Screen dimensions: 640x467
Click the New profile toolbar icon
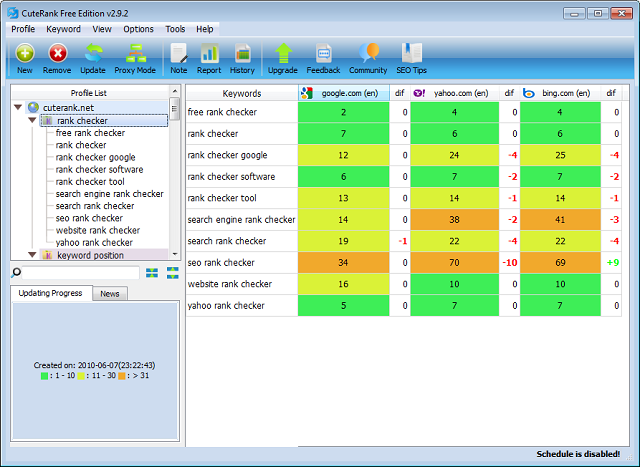[25, 53]
